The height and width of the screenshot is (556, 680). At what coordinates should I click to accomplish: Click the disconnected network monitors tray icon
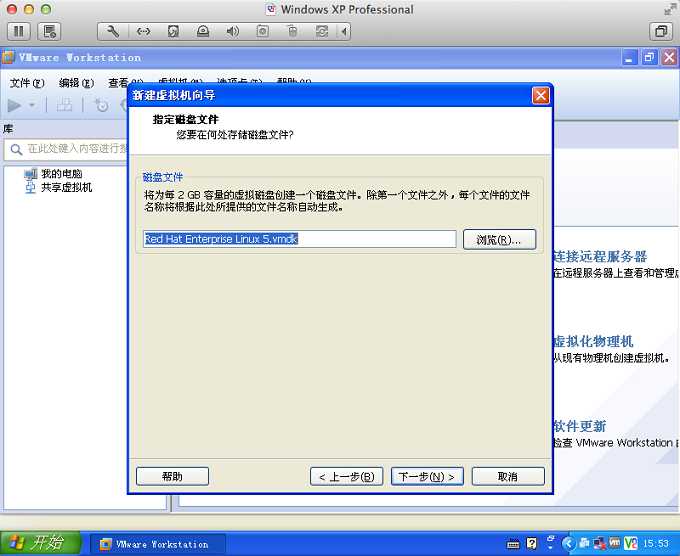pos(600,543)
